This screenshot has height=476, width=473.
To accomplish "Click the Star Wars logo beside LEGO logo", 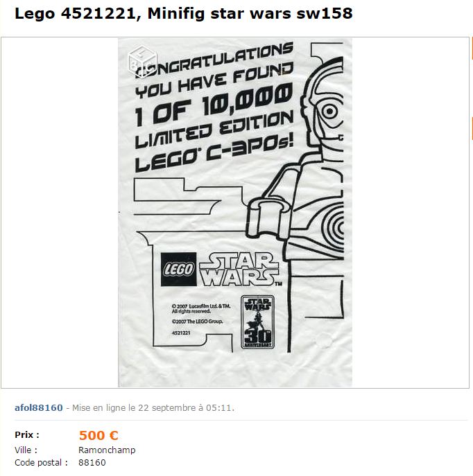I will [x=240, y=270].
